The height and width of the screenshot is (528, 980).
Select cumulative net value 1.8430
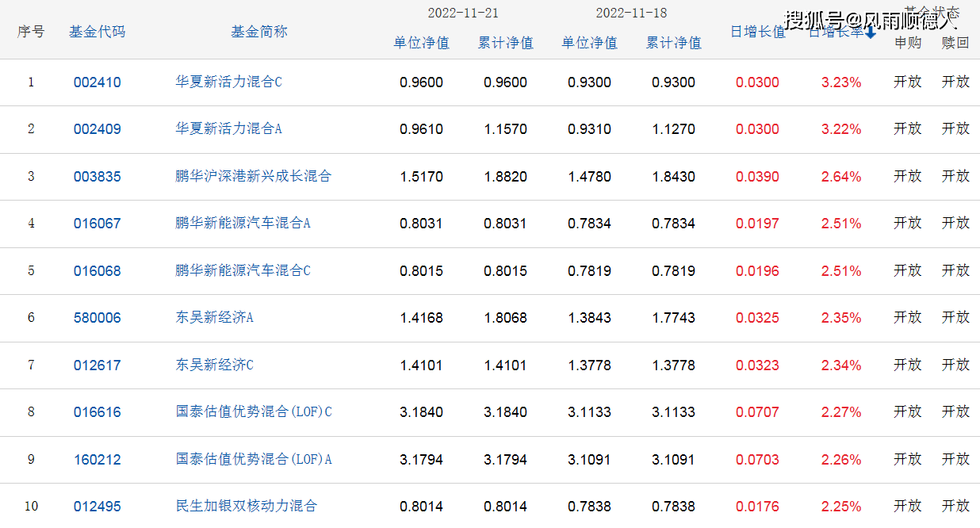click(x=673, y=177)
